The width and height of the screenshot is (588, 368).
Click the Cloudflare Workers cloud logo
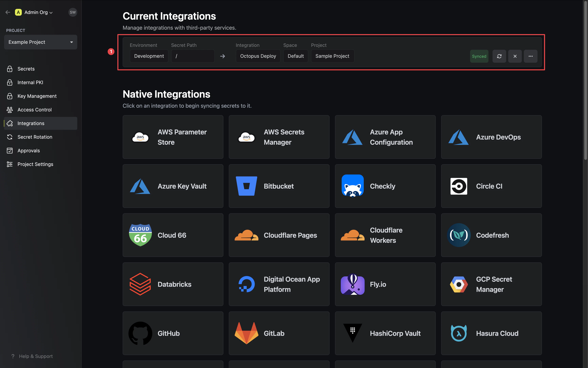coord(353,235)
